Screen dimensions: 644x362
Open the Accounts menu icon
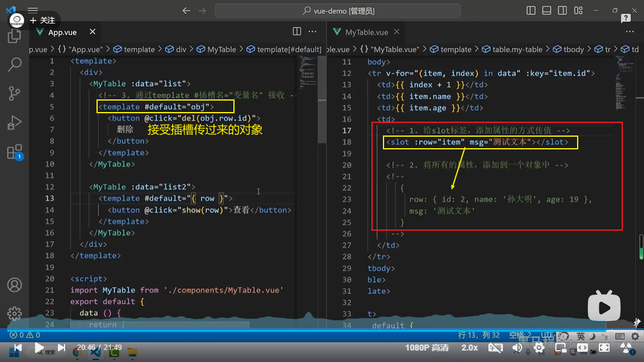pyautogui.click(x=14, y=285)
